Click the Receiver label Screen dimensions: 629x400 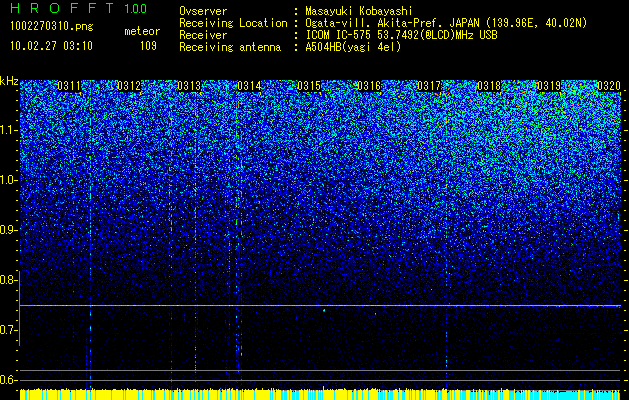coord(203,35)
